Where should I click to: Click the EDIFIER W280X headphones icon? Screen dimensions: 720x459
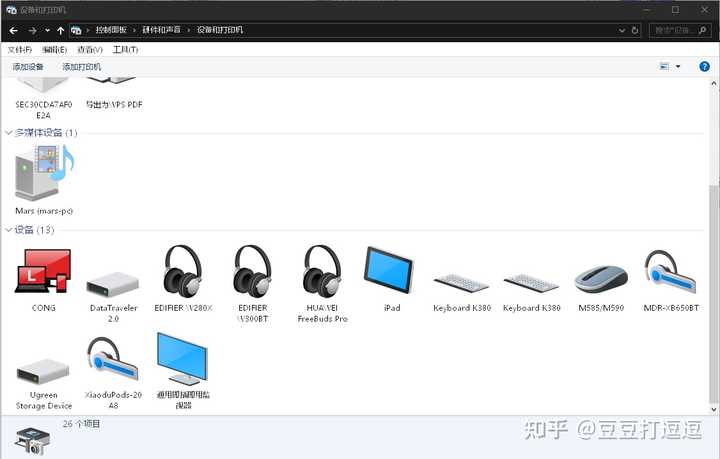(183, 271)
